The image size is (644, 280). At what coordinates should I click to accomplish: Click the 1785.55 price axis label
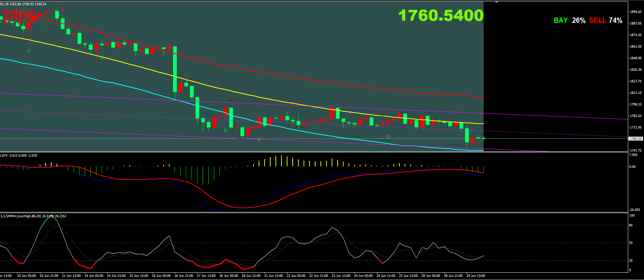point(636,116)
